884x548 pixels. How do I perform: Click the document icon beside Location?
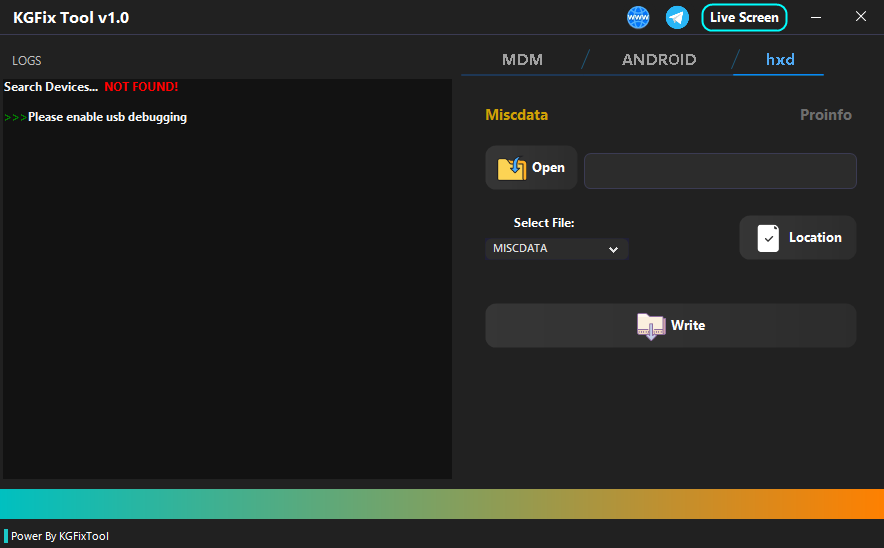[768, 238]
